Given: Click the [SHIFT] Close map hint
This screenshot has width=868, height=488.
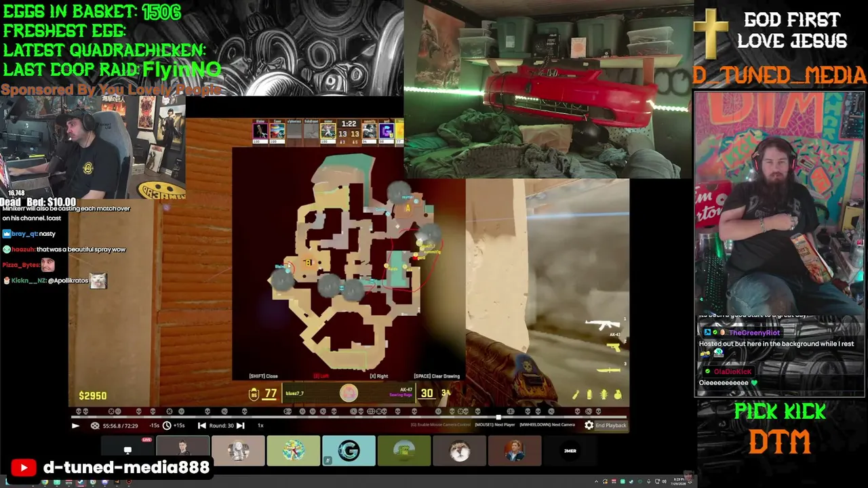Looking at the screenshot, I should (x=263, y=376).
